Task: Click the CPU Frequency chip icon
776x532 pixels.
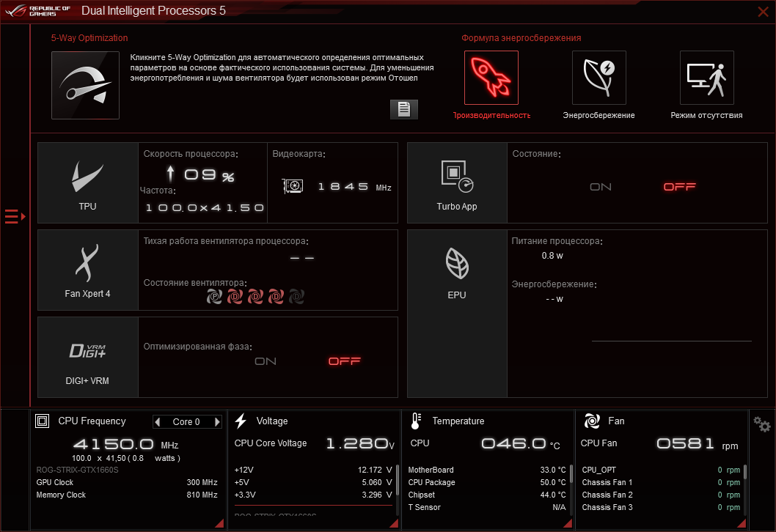Action: (x=42, y=421)
